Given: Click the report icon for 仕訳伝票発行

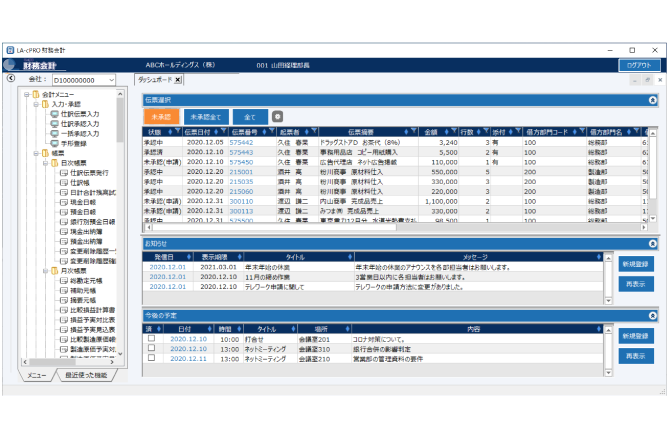Looking at the screenshot, I should (64, 173).
